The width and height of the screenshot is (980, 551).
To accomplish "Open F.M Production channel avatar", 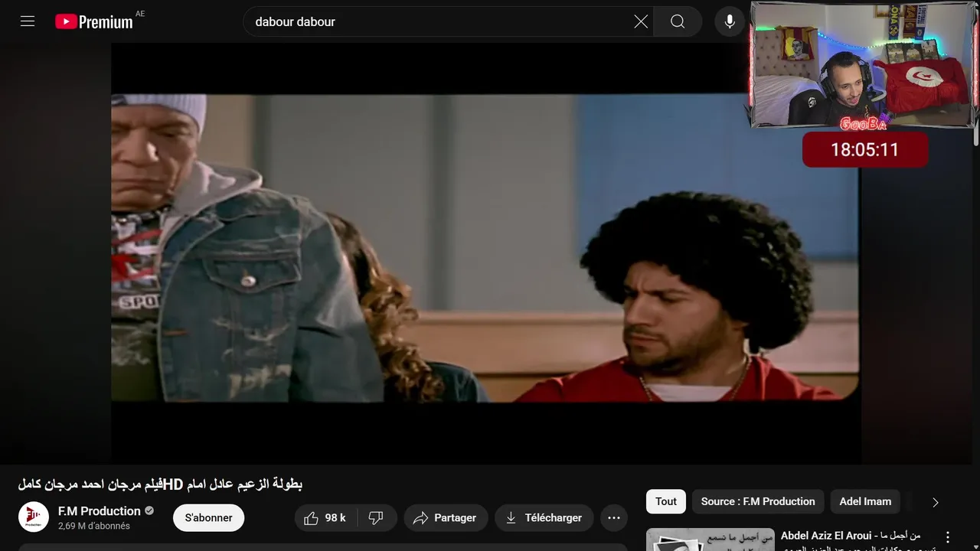I will tap(34, 517).
